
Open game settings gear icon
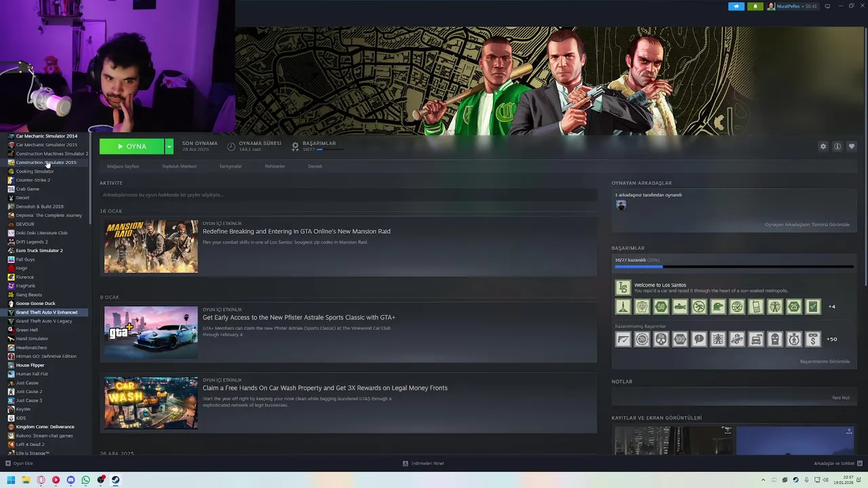coord(823,146)
